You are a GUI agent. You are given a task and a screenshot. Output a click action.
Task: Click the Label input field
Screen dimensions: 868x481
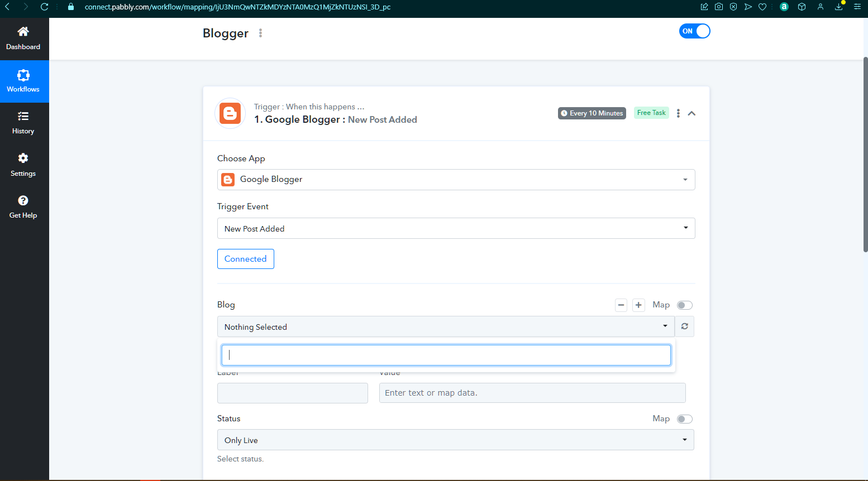tap(293, 393)
